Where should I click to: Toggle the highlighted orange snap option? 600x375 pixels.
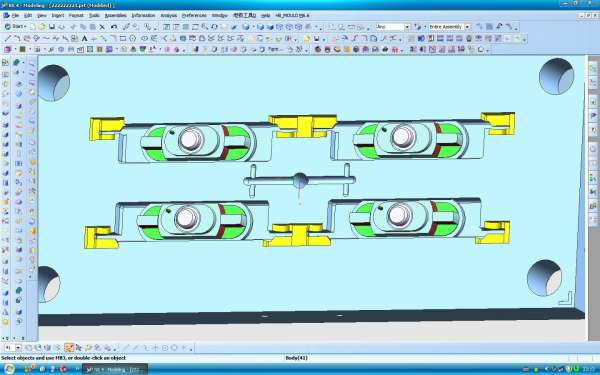click(69, 347)
